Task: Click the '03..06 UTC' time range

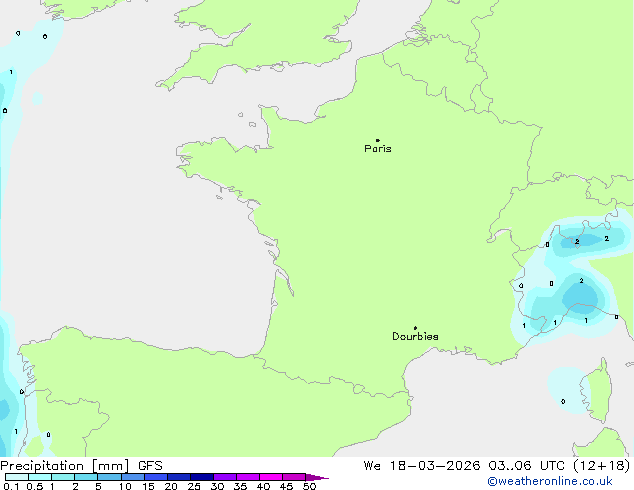Action: coord(526,466)
